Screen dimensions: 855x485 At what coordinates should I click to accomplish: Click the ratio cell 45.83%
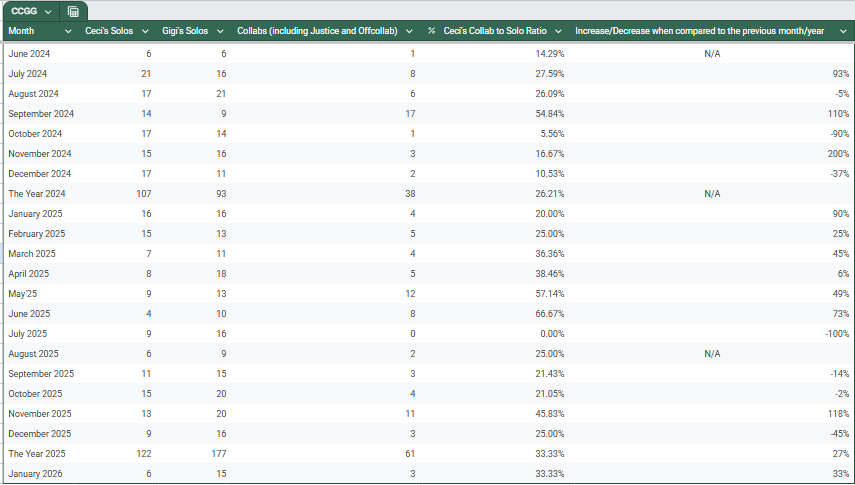[550, 414]
